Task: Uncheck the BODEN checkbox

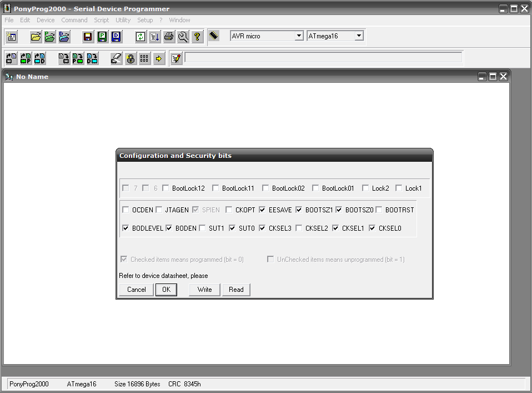Action: [x=169, y=228]
